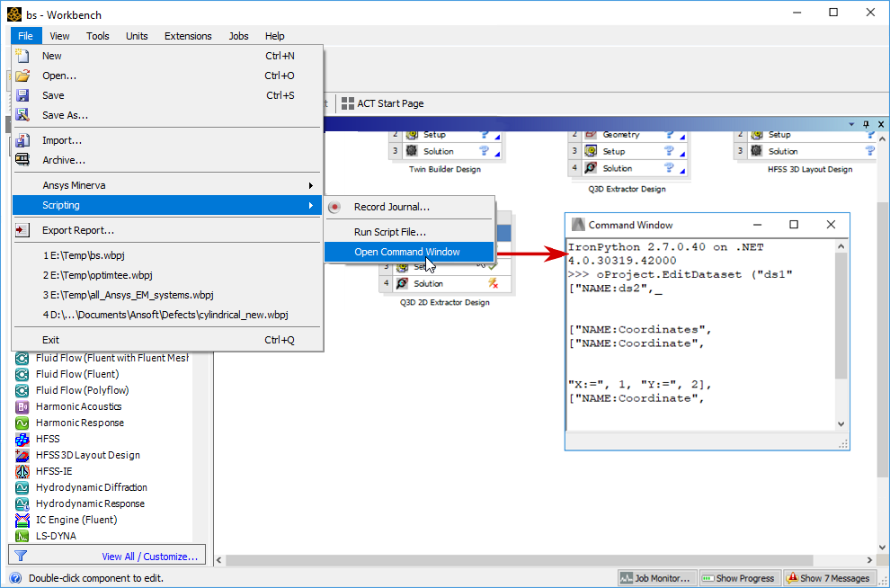Open the Tools menu

[97, 36]
